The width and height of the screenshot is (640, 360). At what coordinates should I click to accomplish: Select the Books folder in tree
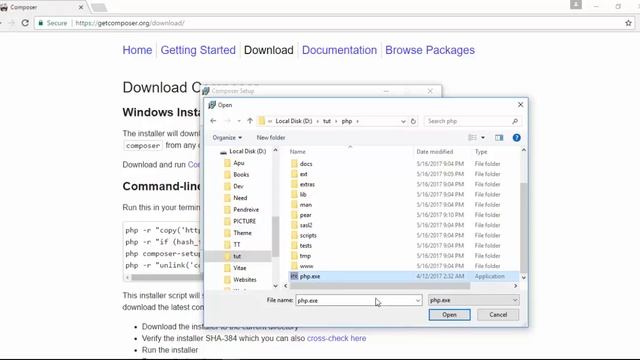pos(241,174)
